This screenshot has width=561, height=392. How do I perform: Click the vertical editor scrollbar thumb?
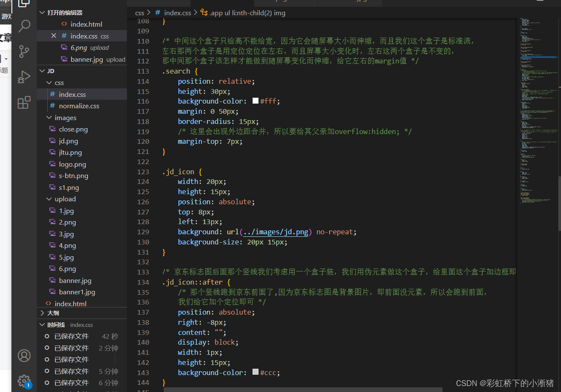pos(559,203)
